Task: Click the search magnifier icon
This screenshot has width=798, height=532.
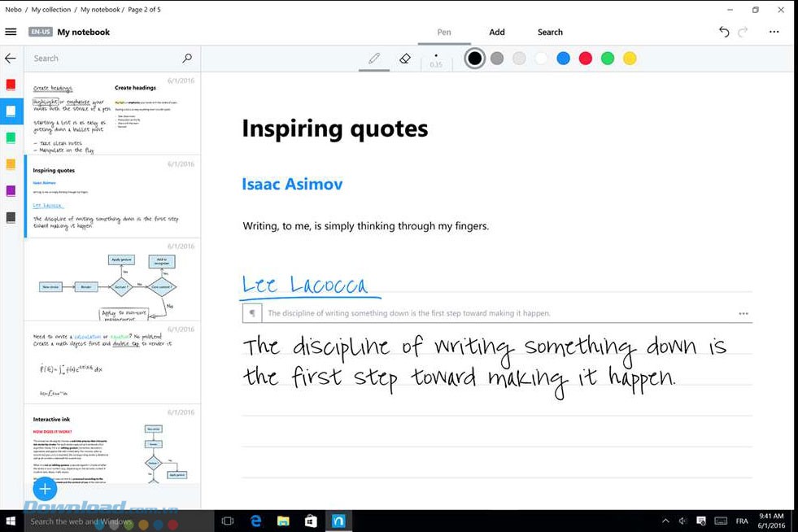Action: coord(187,59)
